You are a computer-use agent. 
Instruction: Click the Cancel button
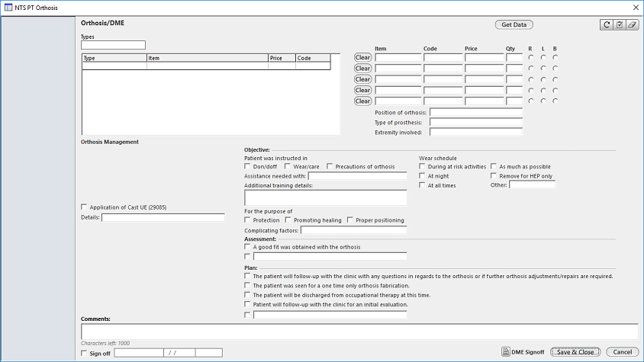pyautogui.click(x=622, y=352)
